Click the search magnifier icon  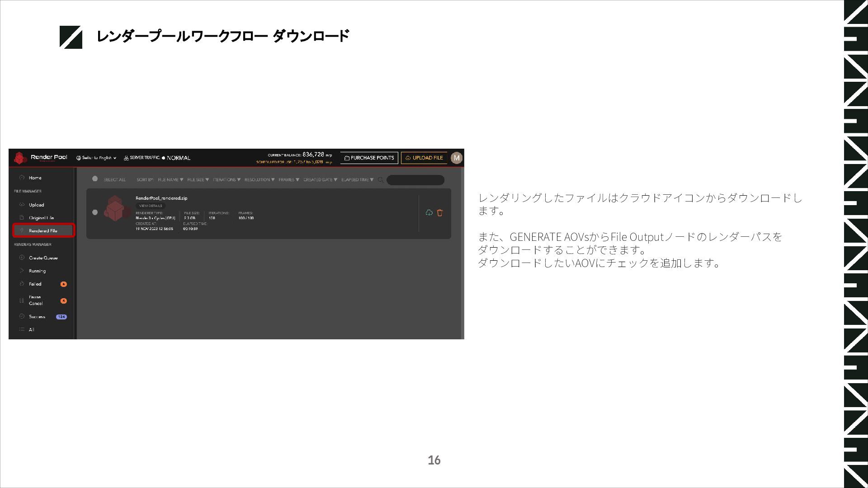(381, 180)
